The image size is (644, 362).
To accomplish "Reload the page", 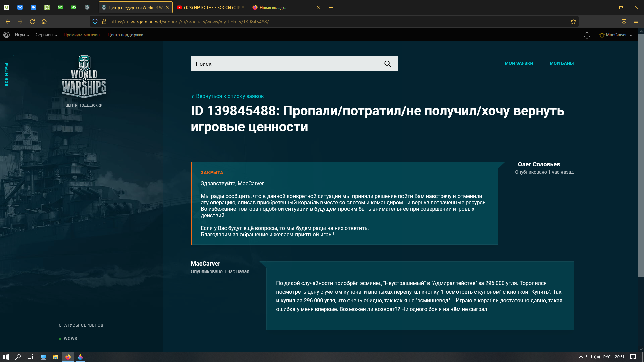I will tap(32, 22).
